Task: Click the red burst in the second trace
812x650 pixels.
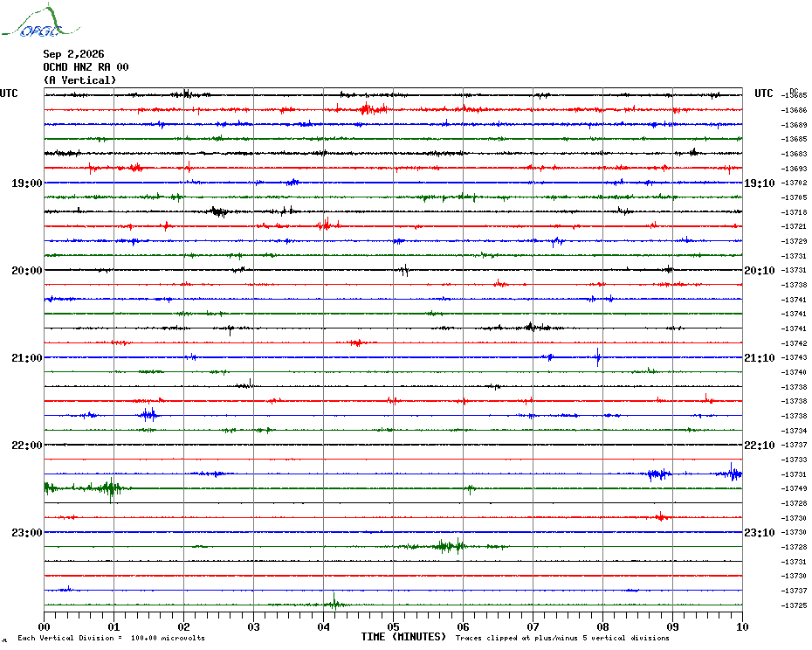Action: [374, 109]
